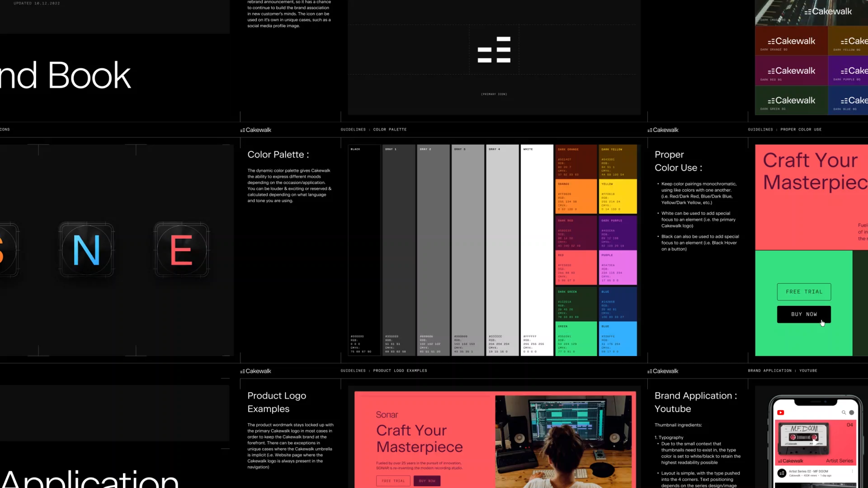The height and width of the screenshot is (488, 868).
Task: Click the "Artist Series" text on the thumbnail
Action: click(x=840, y=461)
